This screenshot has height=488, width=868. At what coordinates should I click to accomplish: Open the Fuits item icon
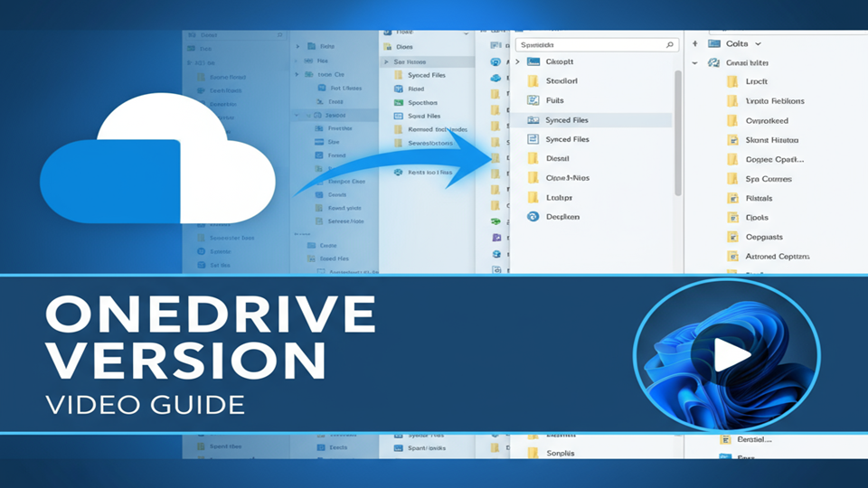[x=533, y=100]
